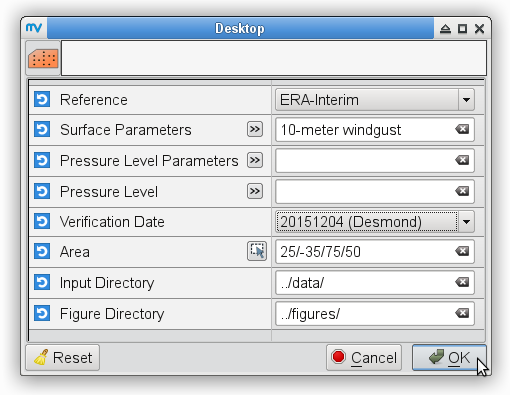510x395 pixels.
Task: Confirm settings with OK
Action: click(x=449, y=358)
